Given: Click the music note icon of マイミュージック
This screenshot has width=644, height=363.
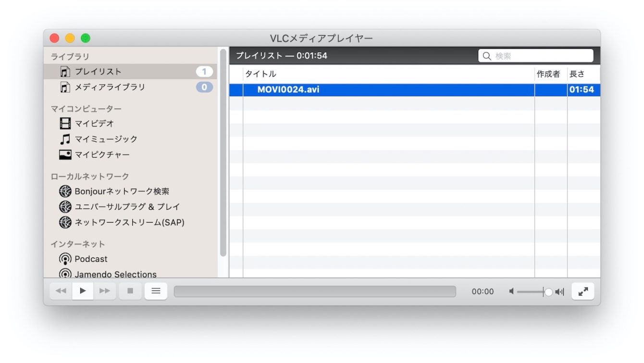Looking at the screenshot, I should pyautogui.click(x=65, y=139).
